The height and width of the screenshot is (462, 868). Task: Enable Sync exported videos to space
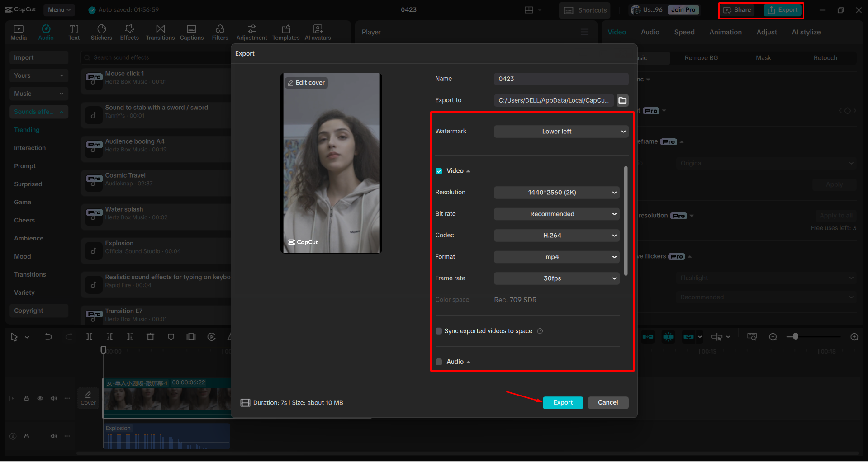pyautogui.click(x=438, y=331)
